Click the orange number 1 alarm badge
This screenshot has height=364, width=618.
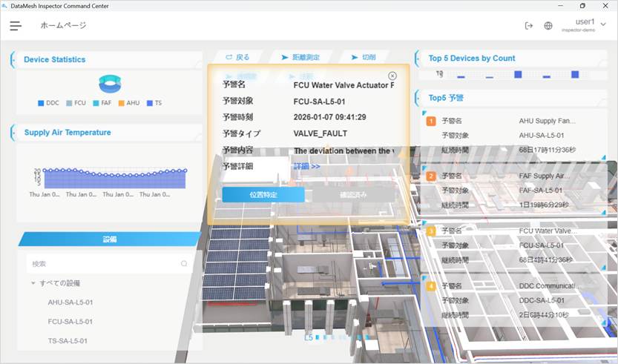click(x=431, y=122)
